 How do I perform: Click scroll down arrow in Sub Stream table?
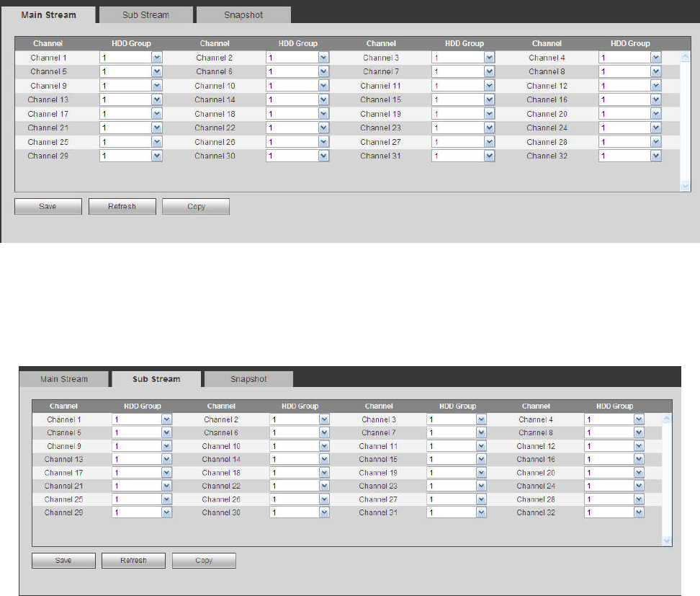point(667,541)
